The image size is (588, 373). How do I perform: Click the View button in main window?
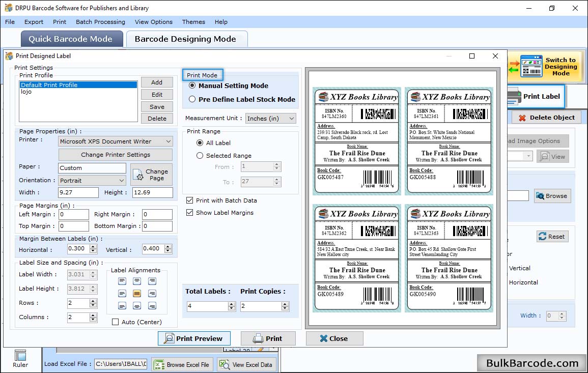tap(553, 157)
